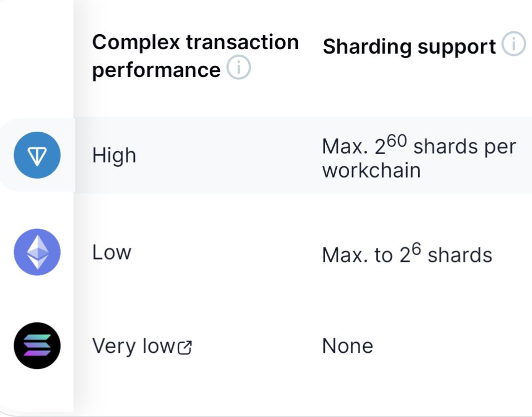Open the 'Very low' link
532x417 pixels.
coord(134,346)
